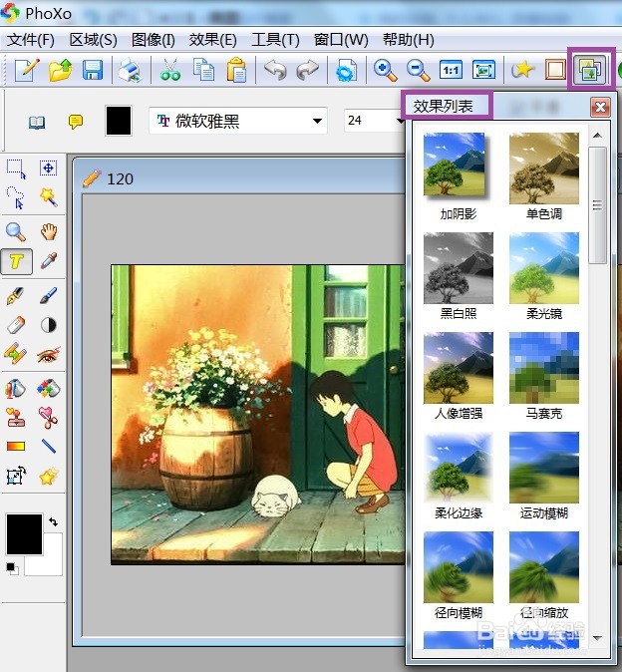Select the move selection tool

49,168
